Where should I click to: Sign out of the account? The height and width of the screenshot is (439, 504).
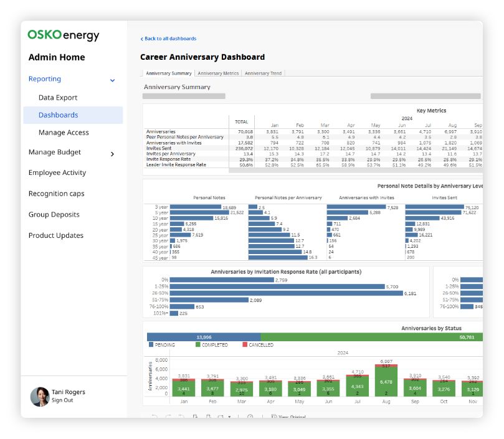tap(62, 400)
